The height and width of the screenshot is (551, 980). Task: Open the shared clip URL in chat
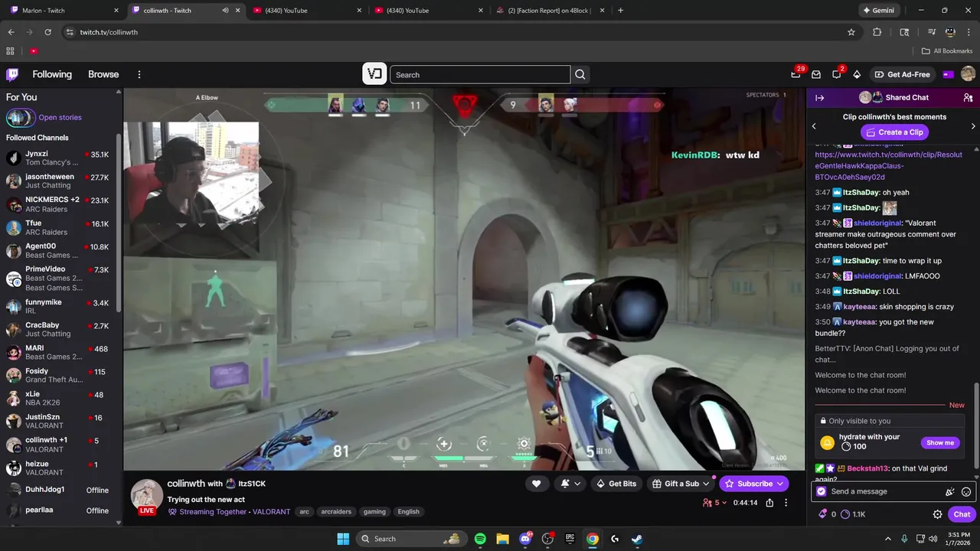[888, 166]
